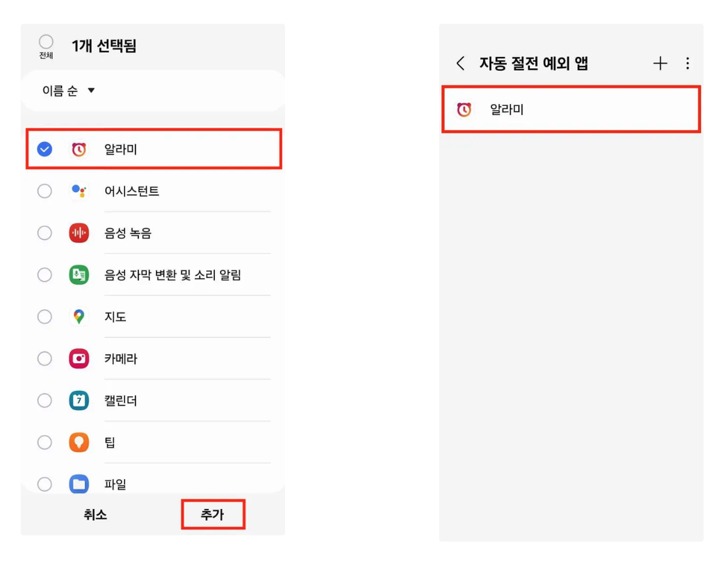Select the radio circle beside 음성 녹음
728x571 pixels.
44,233
